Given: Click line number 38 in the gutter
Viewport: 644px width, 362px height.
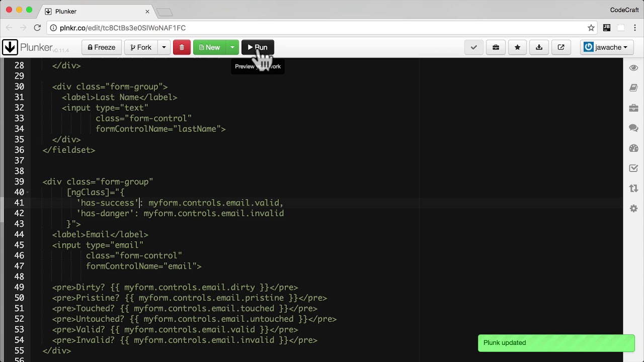Looking at the screenshot, I should (19, 171).
